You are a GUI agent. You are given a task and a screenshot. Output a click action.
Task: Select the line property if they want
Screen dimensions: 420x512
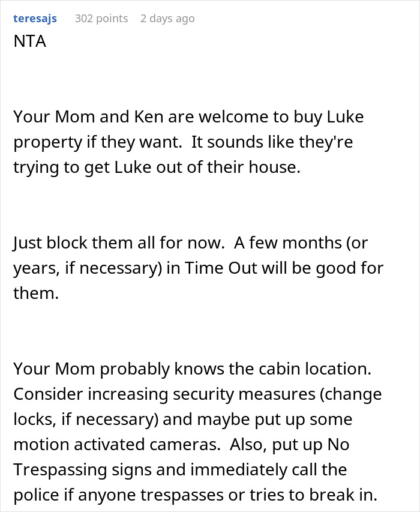click(183, 142)
